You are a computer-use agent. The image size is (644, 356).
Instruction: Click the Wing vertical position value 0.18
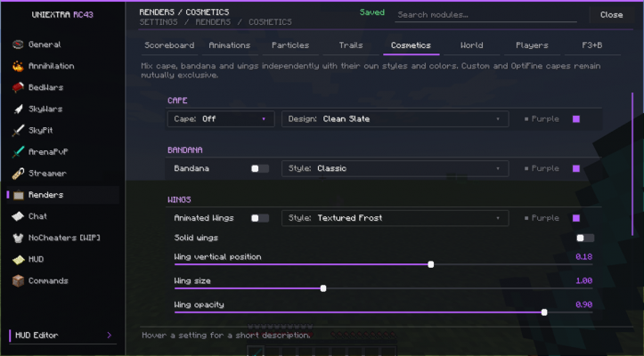(x=583, y=256)
